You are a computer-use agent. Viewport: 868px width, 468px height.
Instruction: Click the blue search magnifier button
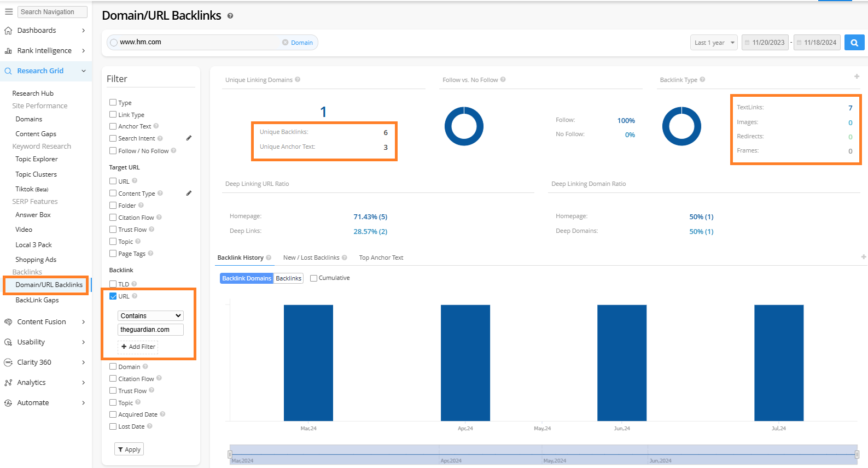click(x=854, y=43)
